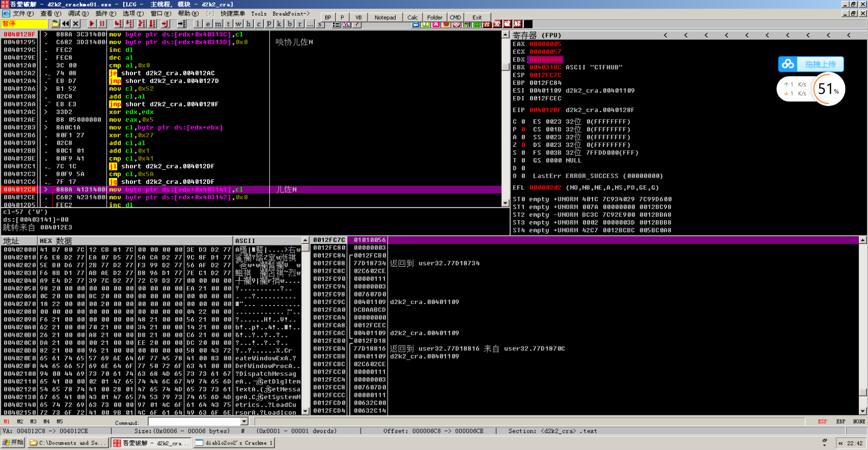868x450 pixels.
Task: Click the Restart program rewind icon
Action: pos(65,24)
